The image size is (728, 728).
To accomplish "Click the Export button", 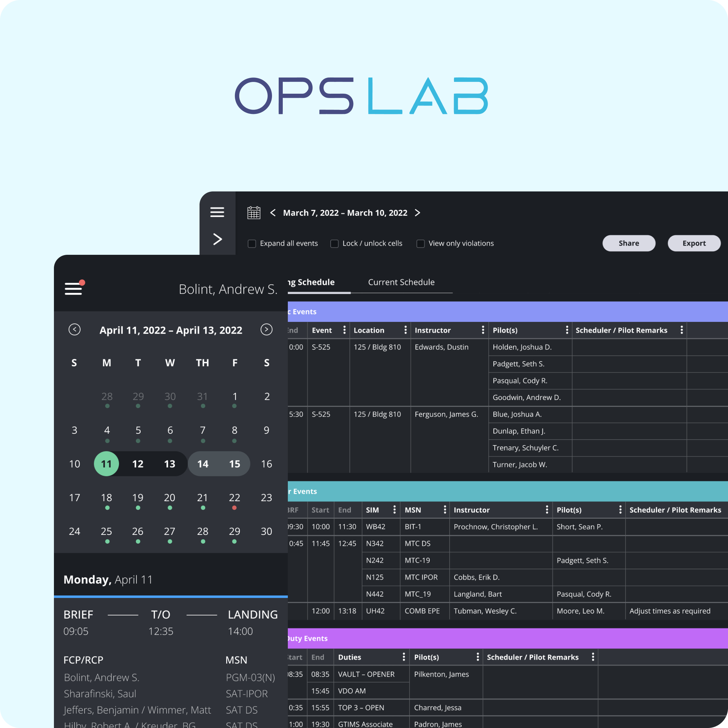I will tap(694, 243).
